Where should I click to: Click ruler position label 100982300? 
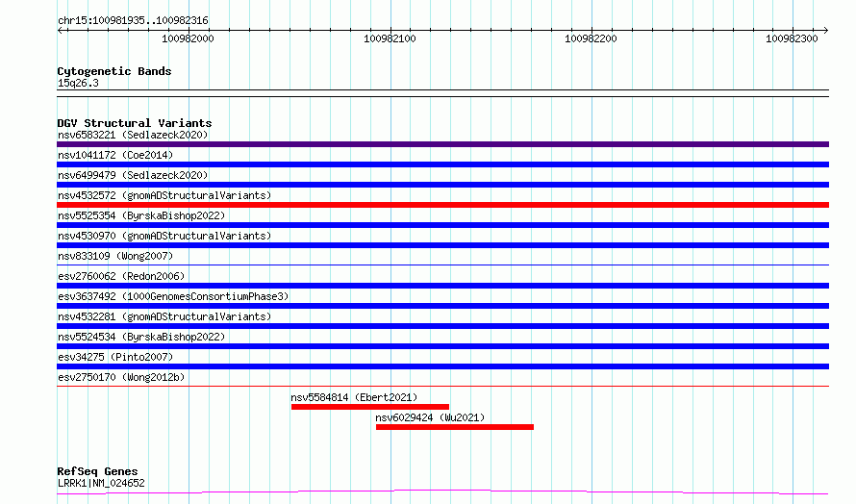792,38
